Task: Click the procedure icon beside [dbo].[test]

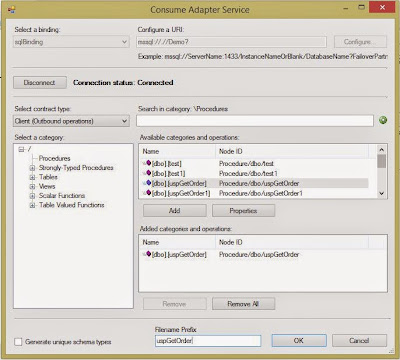Action: tap(148, 163)
